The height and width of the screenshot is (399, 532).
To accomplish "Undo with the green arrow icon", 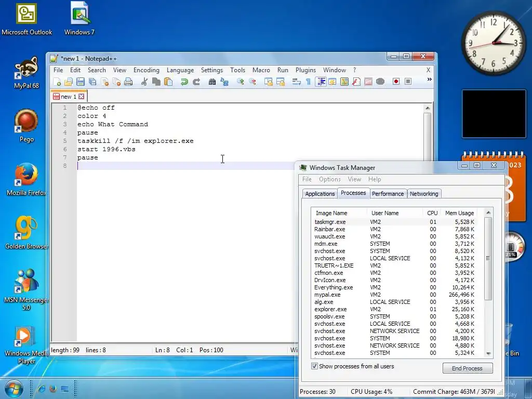I will point(184,82).
